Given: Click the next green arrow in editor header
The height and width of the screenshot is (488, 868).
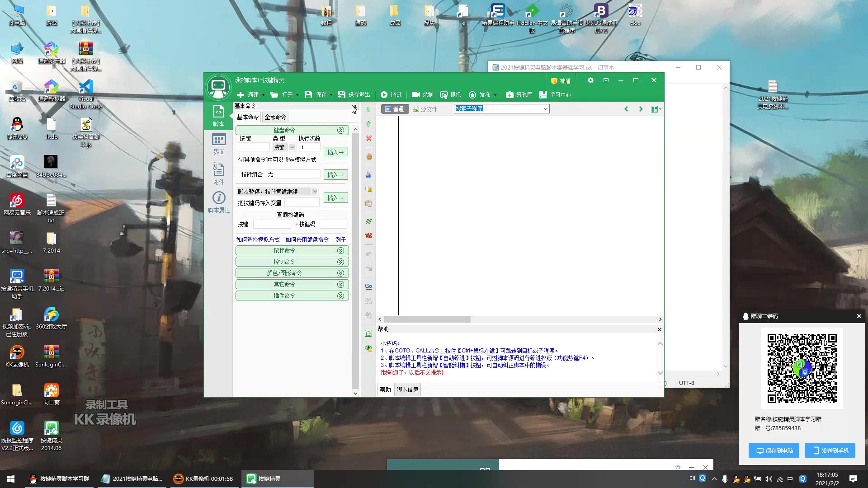Looking at the screenshot, I should pyautogui.click(x=641, y=109).
